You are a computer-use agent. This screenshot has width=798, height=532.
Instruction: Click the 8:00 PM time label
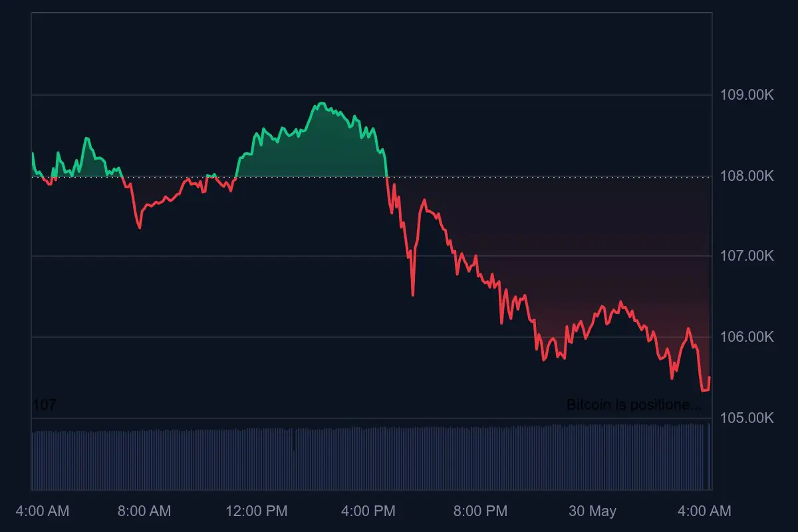pos(479,511)
